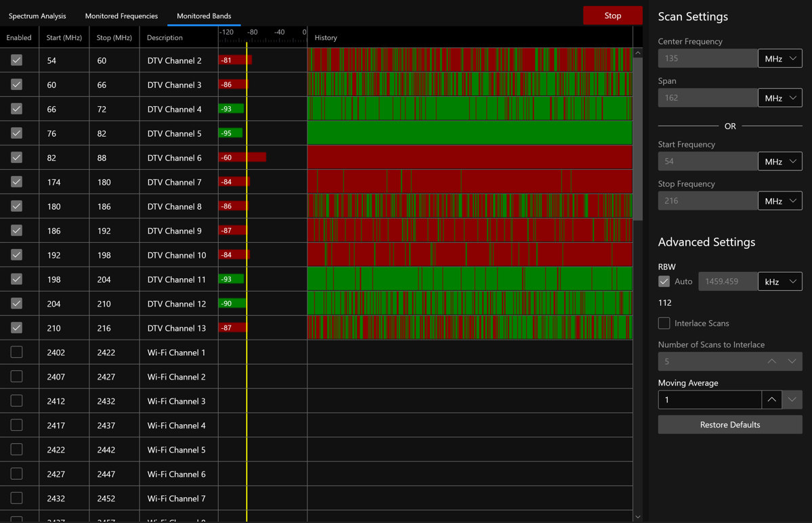Uncheck RBW Auto checkbox
Image resolution: width=812 pixels, height=523 pixels.
pos(664,281)
